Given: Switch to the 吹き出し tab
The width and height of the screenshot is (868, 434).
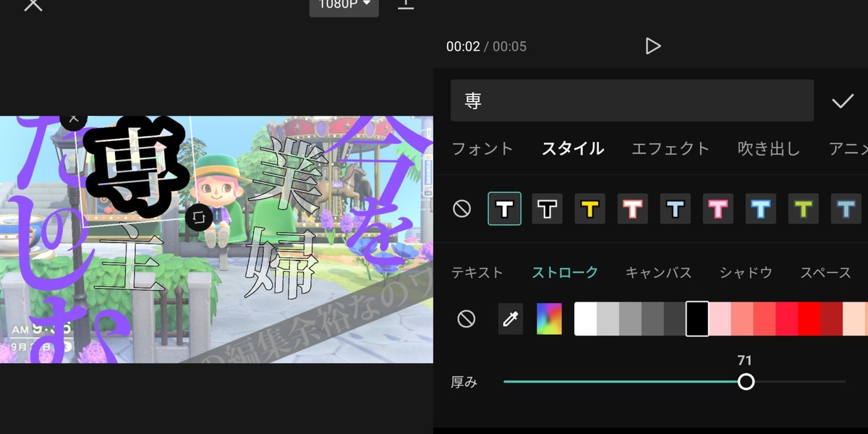Looking at the screenshot, I should [x=769, y=149].
